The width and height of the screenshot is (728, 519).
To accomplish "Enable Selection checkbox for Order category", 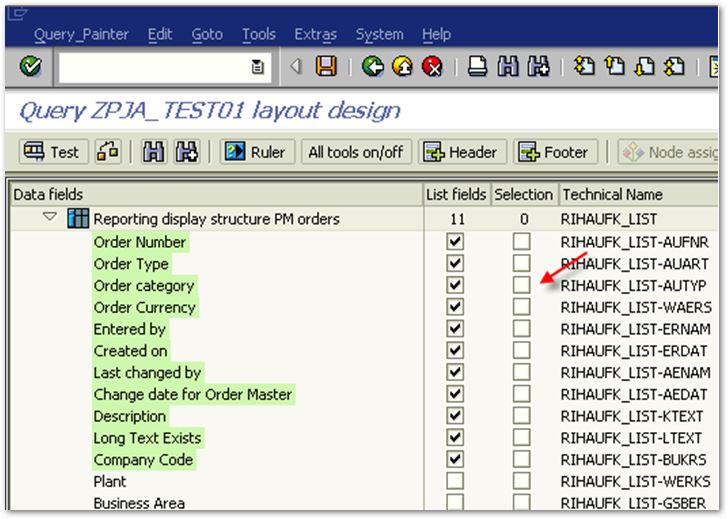I will tap(522, 286).
